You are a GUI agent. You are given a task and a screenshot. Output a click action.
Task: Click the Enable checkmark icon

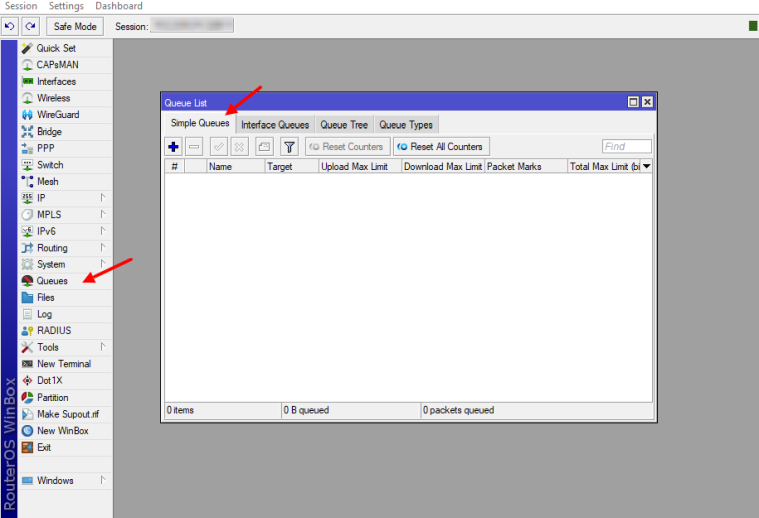(x=219, y=146)
